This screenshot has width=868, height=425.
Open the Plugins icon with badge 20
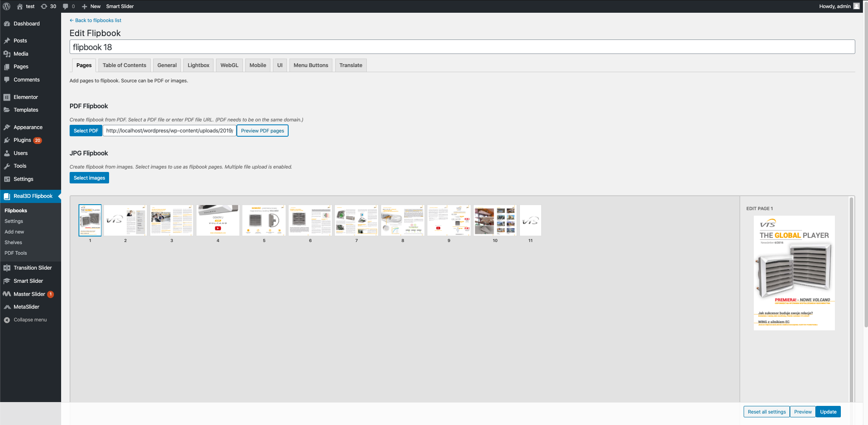(7, 140)
